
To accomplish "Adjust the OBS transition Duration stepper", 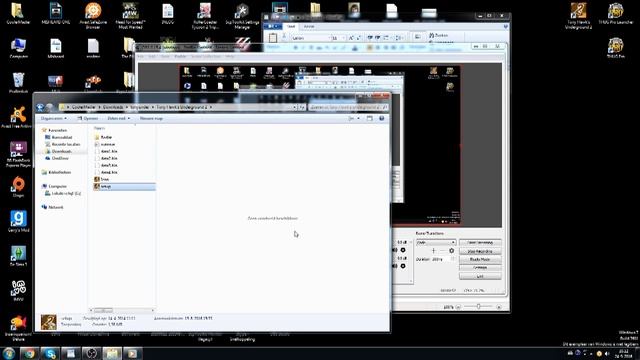I will coord(453,259).
